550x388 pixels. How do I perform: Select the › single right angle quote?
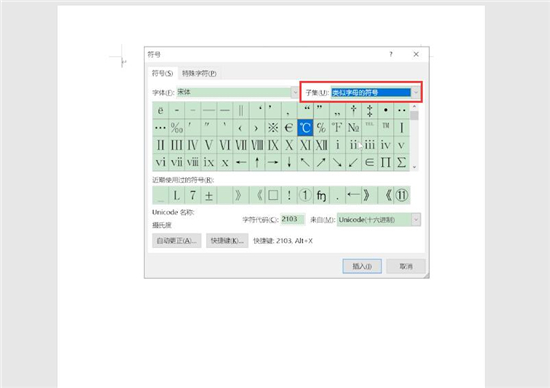(x=257, y=128)
